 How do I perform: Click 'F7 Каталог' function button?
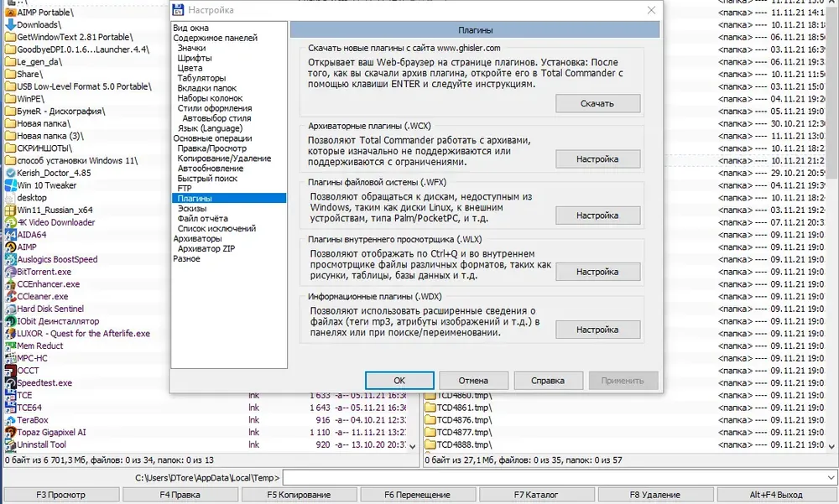click(536, 495)
